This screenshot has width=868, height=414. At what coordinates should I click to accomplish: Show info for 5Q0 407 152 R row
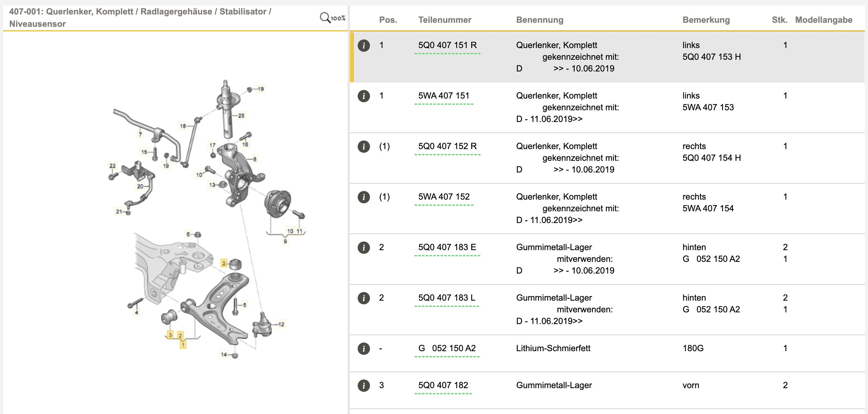click(364, 147)
